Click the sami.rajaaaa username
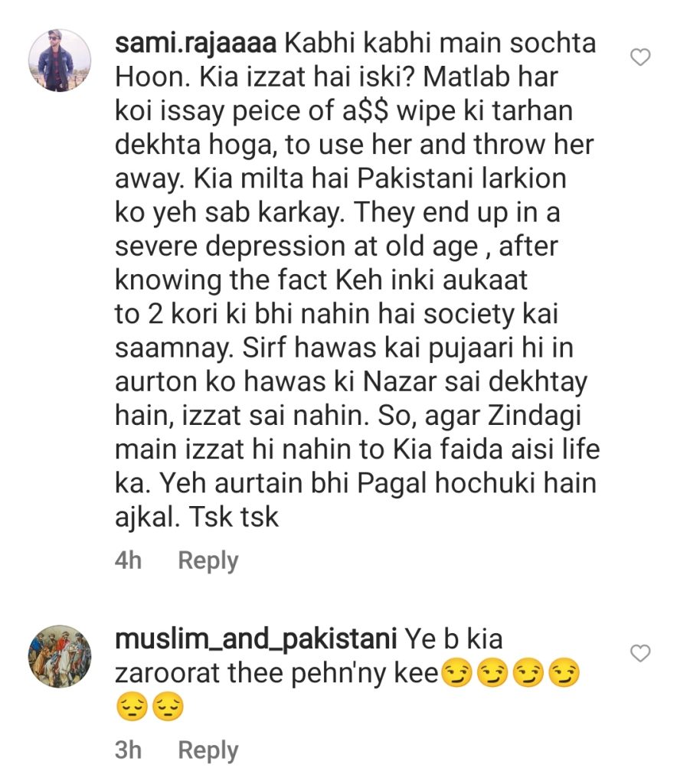The image size is (690, 784). pos(195,44)
